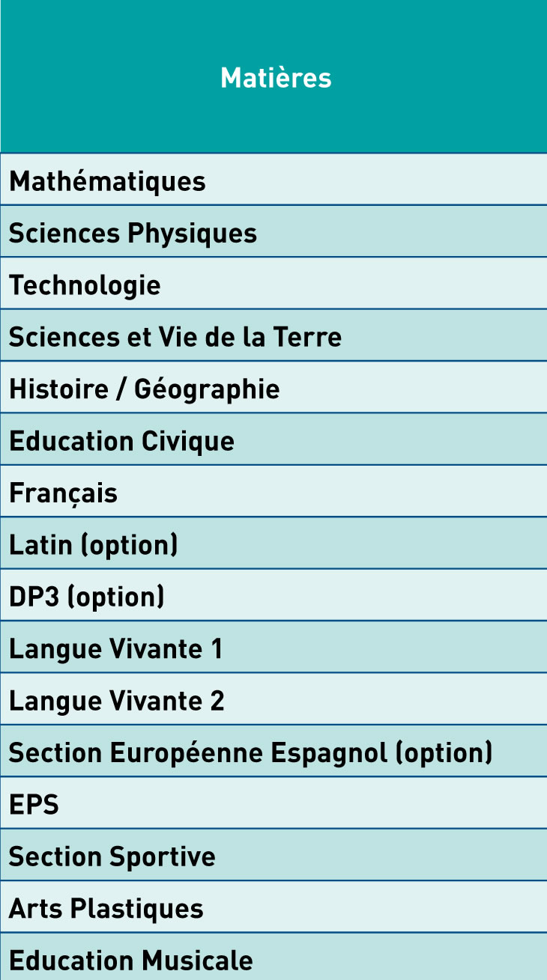This screenshot has height=980, width=547.
Task: Click the DP3 (option) row
Action: [x=273, y=595]
